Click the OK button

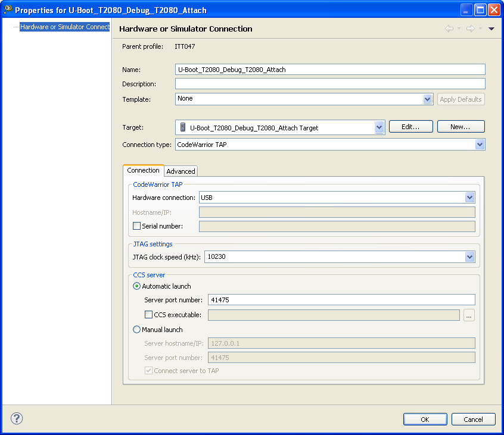(x=425, y=420)
